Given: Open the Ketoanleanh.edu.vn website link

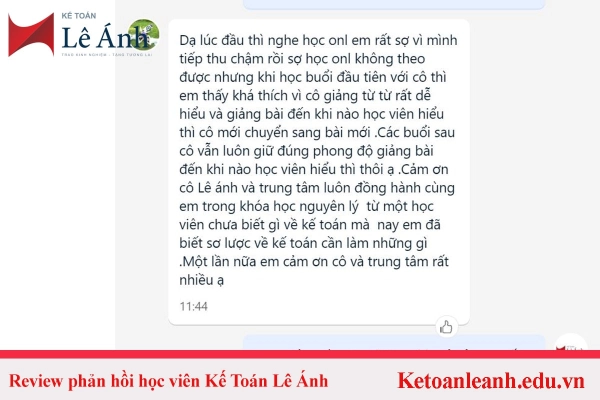Looking at the screenshot, I should 491,380.
